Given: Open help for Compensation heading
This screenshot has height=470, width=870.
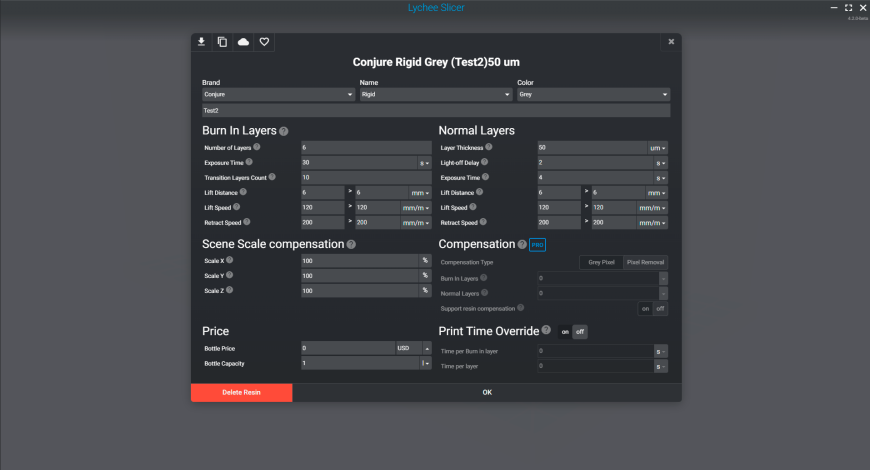Looking at the screenshot, I should 522,244.
